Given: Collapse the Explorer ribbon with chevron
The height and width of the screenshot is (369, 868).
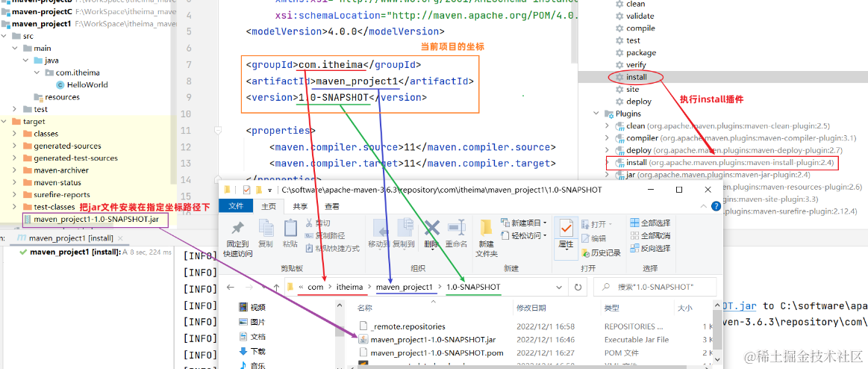Looking at the screenshot, I should (704, 206).
